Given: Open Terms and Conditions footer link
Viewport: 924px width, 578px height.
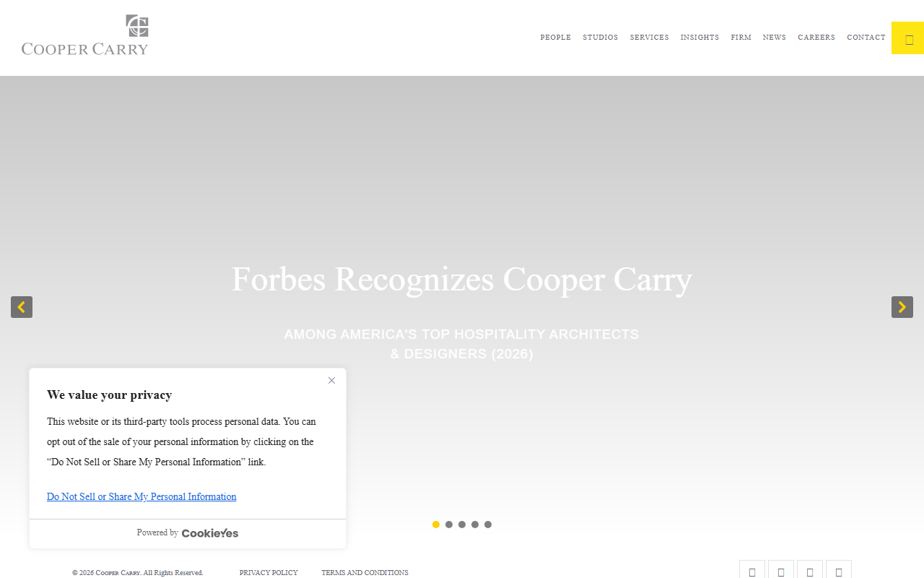Looking at the screenshot, I should point(365,572).
